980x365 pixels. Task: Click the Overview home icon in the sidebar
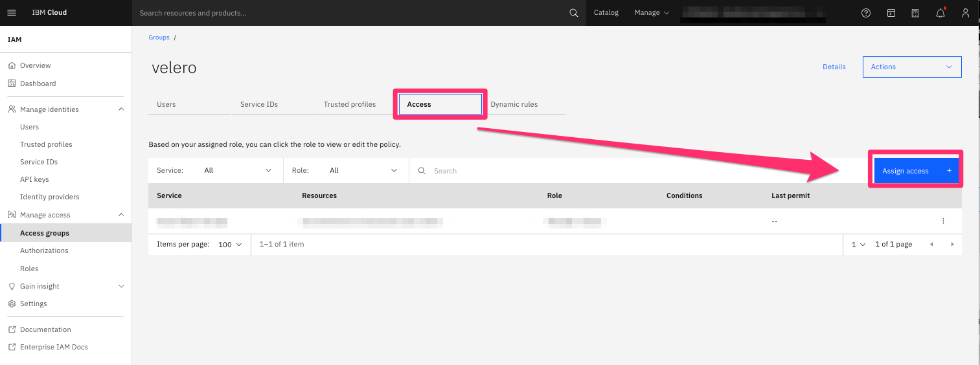pyautogui.click(x=12, y=65)
